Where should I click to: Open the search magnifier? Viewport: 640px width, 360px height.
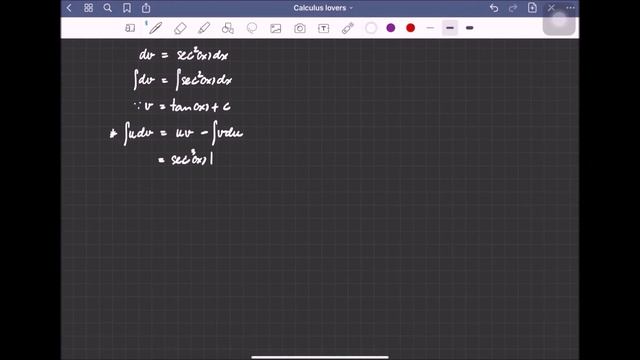pos(108,8)
